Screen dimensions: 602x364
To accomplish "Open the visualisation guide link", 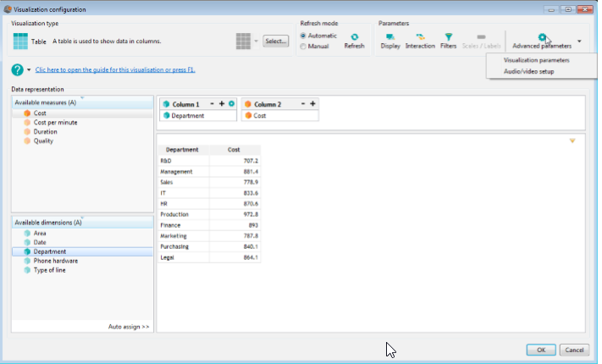I will click(x=115, y=70).
